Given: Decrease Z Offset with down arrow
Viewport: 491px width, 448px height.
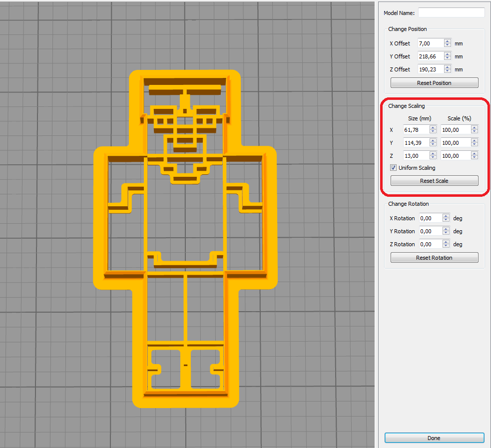Looking at the screenshot, I should click(x=448, y=71).
